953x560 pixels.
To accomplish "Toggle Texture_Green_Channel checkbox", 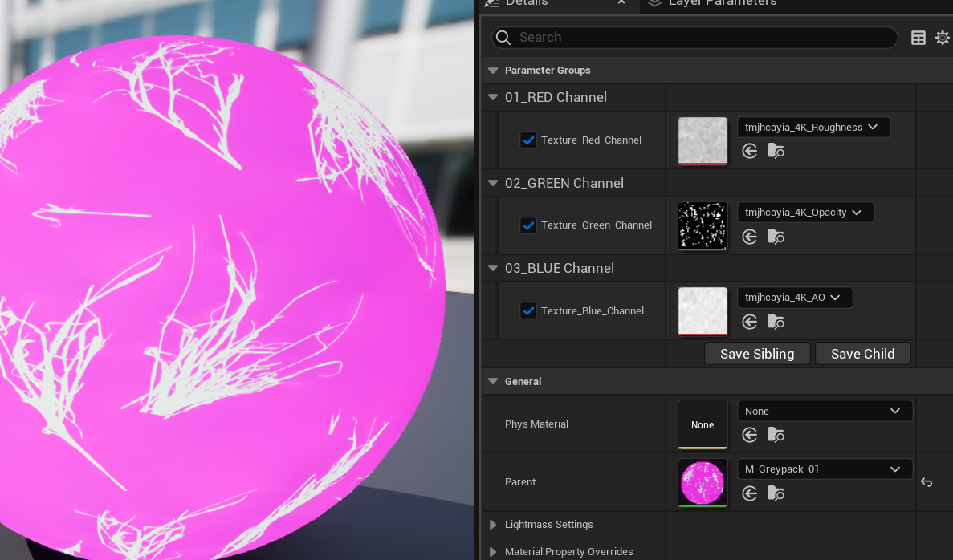I will pos(528,225).
